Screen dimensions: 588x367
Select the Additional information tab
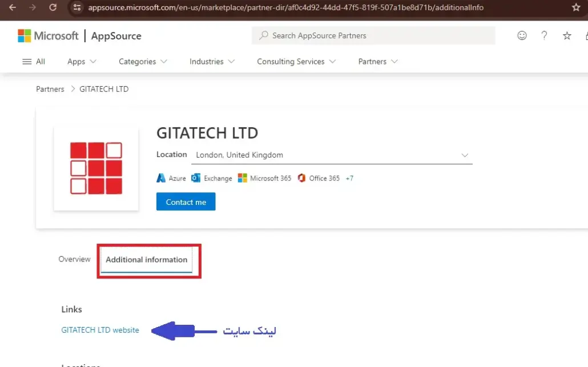click(x=146, y=260)
